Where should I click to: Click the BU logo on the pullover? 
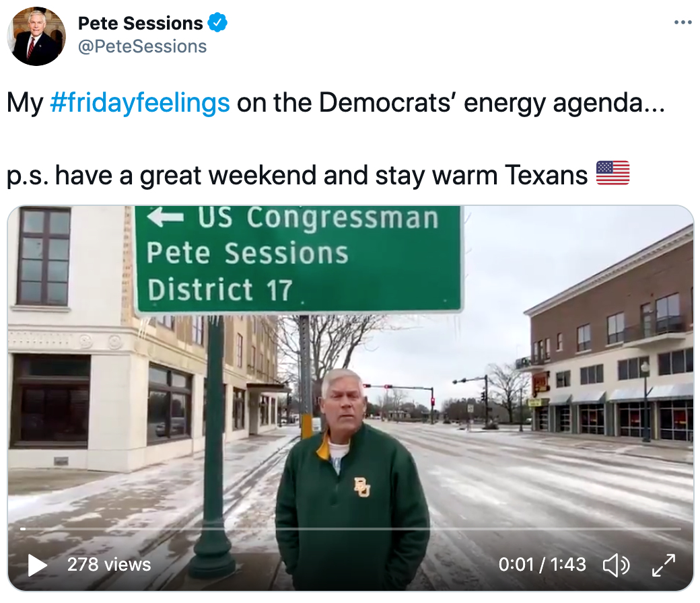pyautogui.click(x=362, y=487)
